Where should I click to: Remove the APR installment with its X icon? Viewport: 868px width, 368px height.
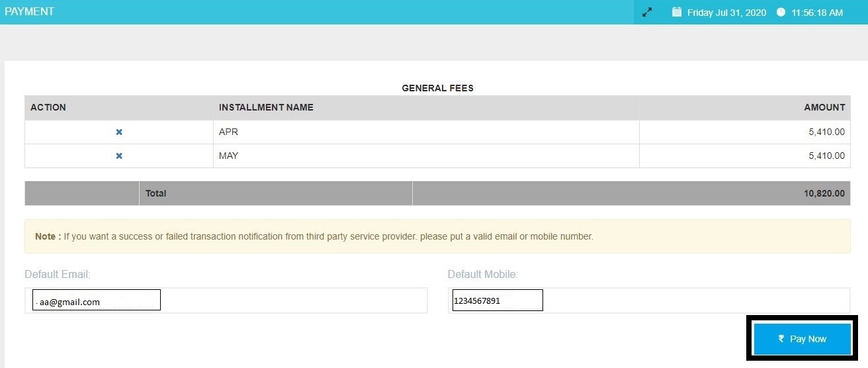pos(119,132)
